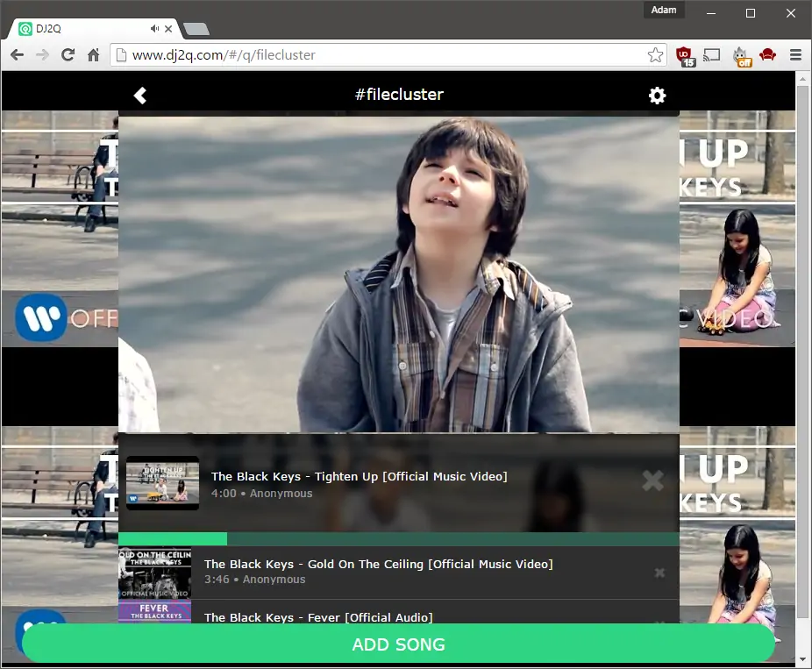This screenshot has height=669, width=812.
Task: Close the DJ2Q tab
Action: [168, 28]
